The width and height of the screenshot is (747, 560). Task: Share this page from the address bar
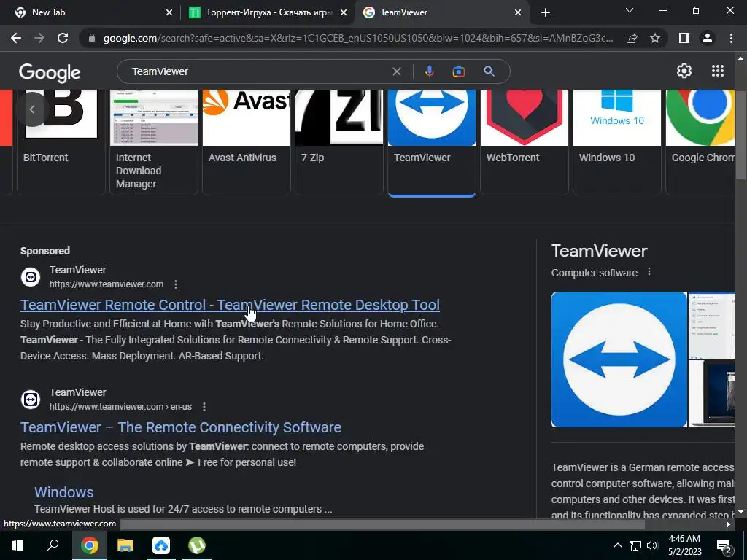tap(632, 38)
